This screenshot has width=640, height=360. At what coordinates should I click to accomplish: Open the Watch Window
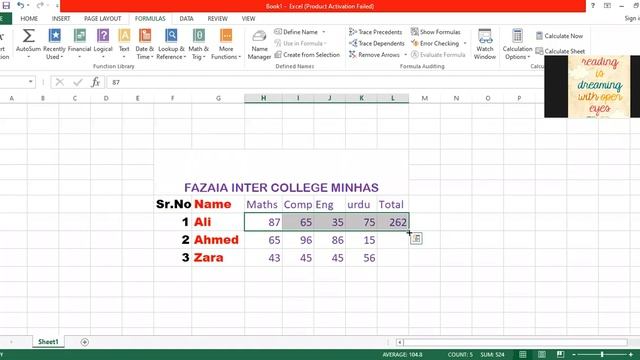tap(485, 44)
